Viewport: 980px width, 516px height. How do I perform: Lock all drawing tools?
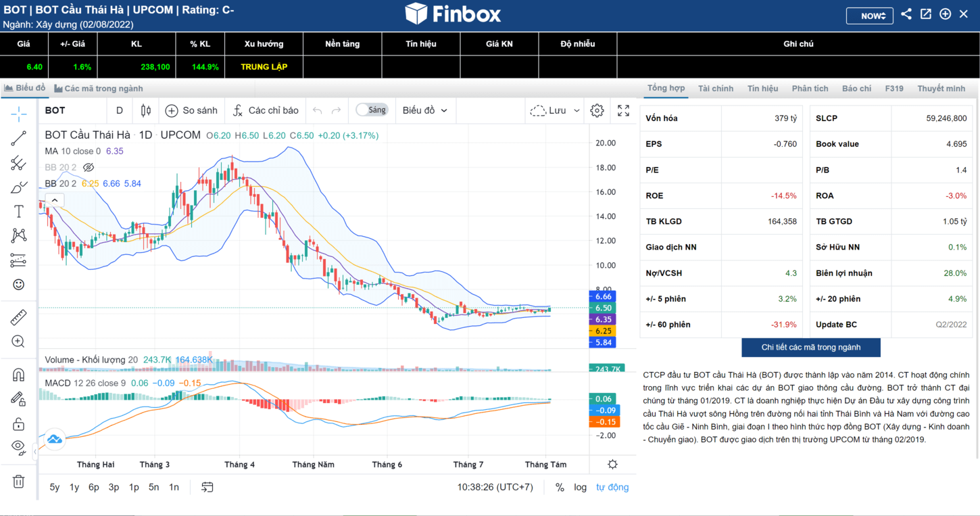pos(18,424)
